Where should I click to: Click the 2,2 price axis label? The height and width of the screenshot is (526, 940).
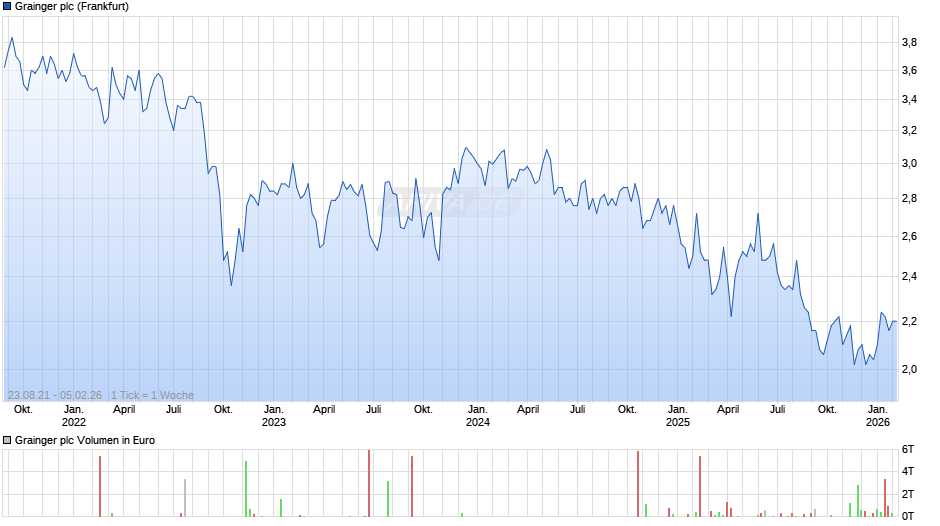coord(909,321)
